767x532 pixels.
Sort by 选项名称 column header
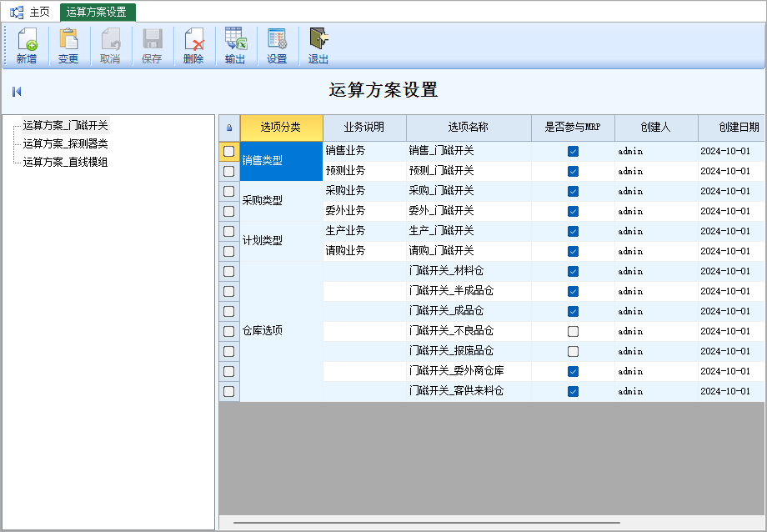point(469,128)
